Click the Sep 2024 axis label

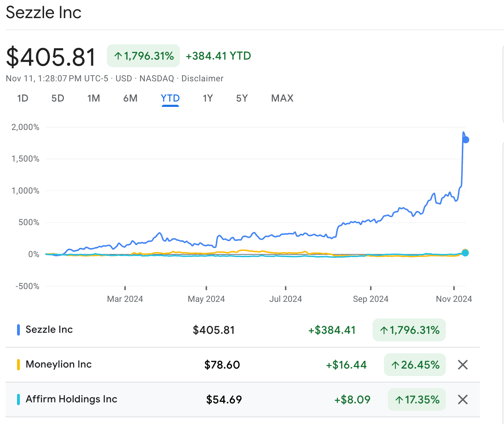point(371,299)
